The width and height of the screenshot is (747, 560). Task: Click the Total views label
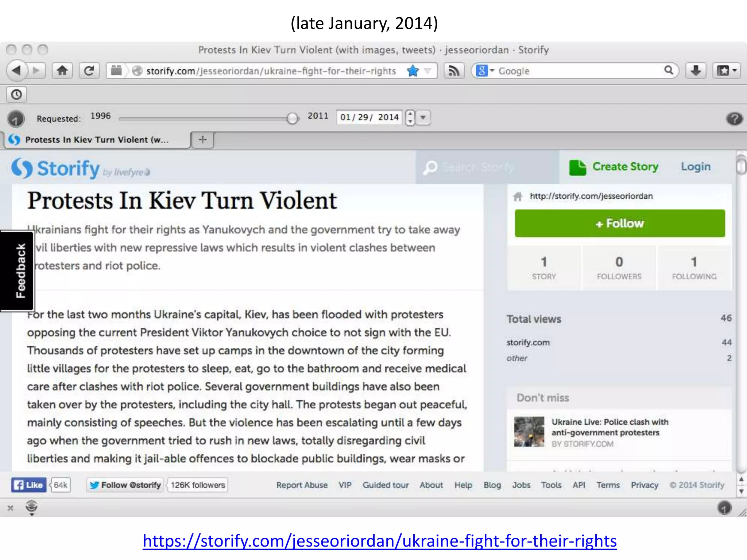point(534,319)
